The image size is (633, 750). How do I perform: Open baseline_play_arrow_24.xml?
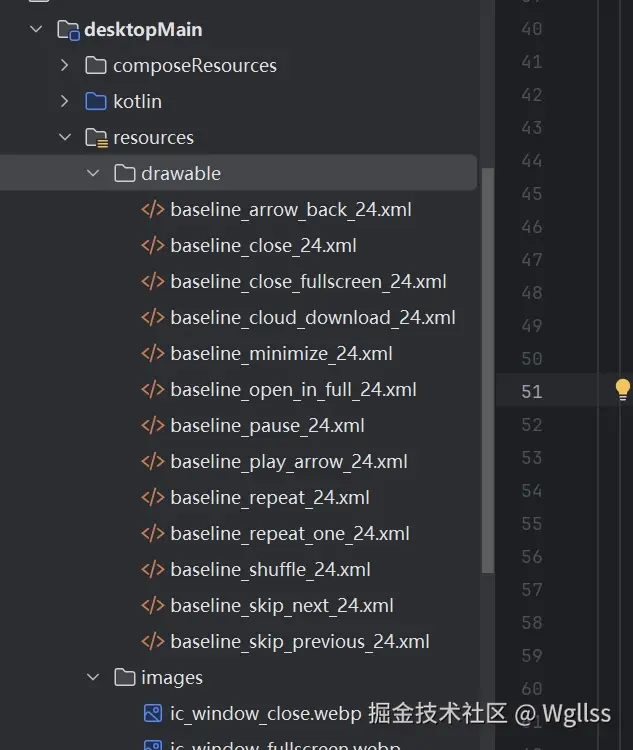(x=288, y=462)
